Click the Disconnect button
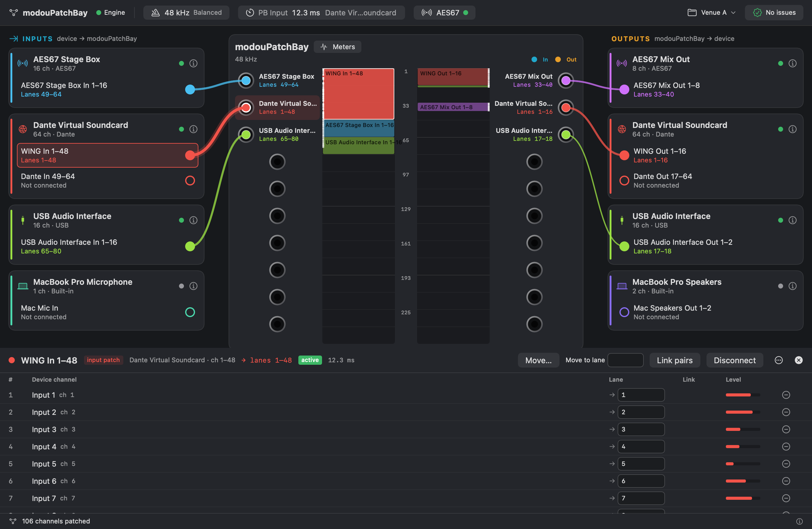This screenshot has width=812, height=529. (734, 360)
